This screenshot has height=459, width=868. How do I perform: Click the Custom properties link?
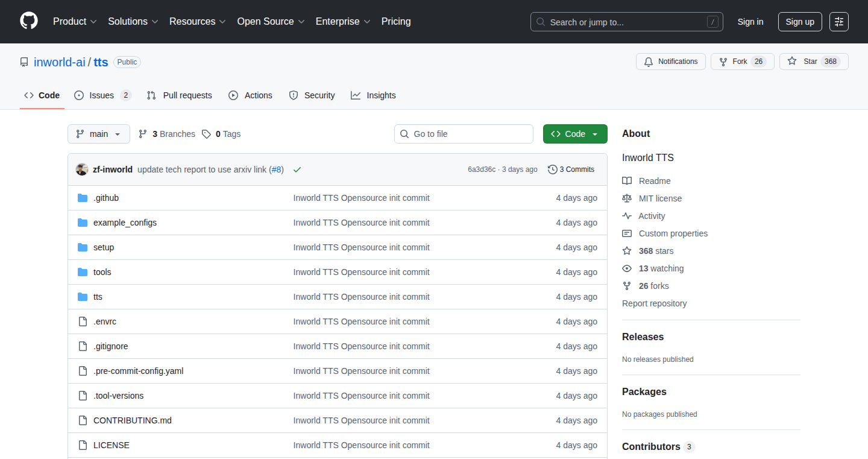click(x=673, y=233)
